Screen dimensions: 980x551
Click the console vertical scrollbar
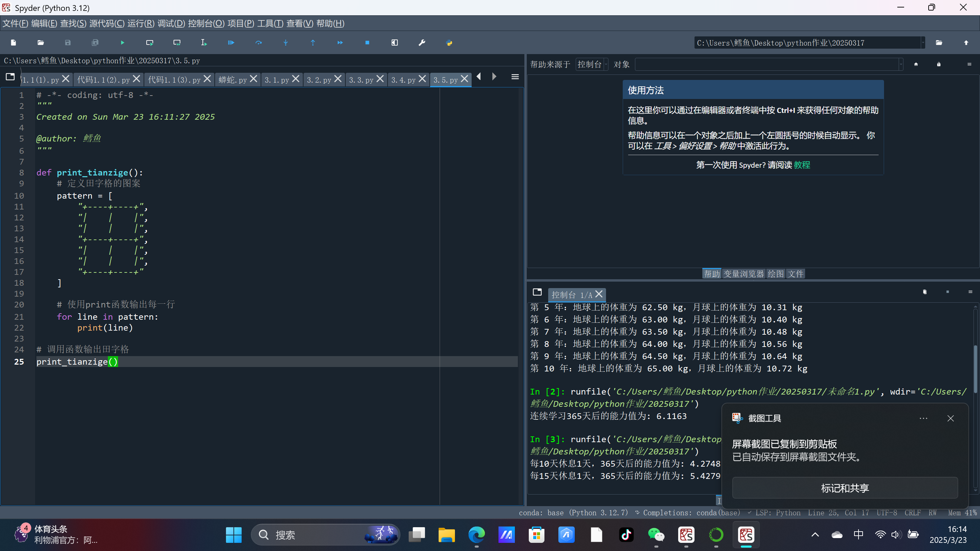pos(976,369)
